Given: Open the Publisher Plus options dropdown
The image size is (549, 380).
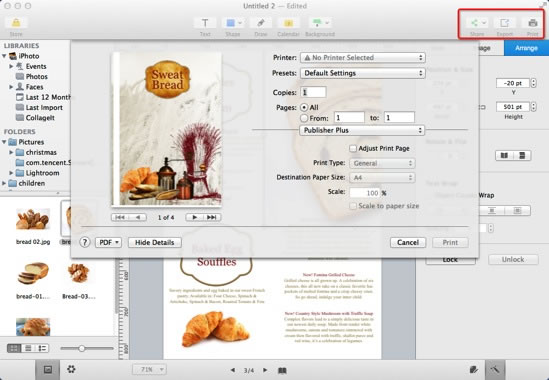Looking at the screenshot, I should pyautogui.click(x=362, y=130).
